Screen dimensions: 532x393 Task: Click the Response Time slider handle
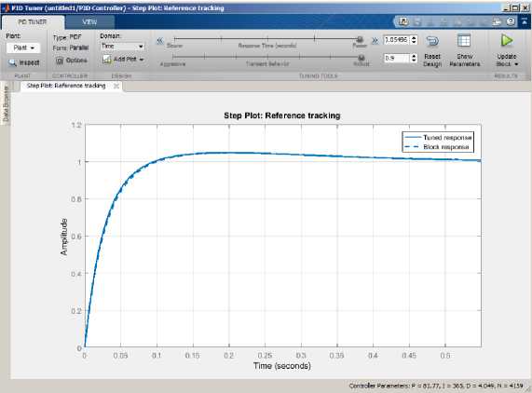pos(360,39)
